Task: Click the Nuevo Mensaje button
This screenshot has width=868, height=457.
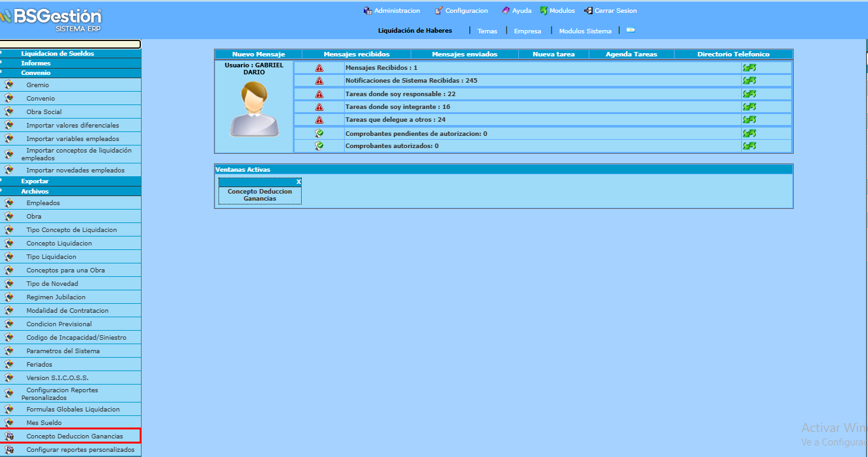Action: (258, 54)
